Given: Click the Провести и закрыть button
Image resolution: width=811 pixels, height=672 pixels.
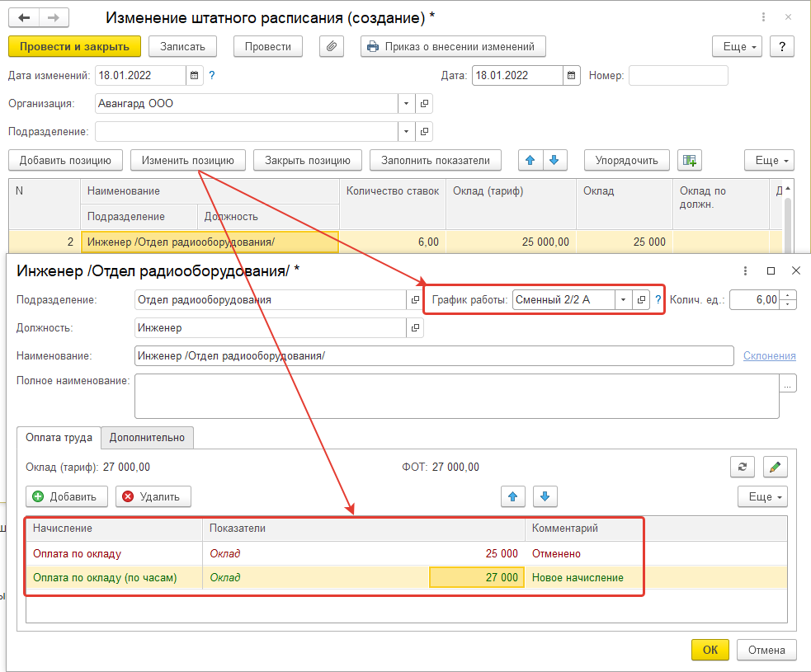Looking at the screenshot, I should pyautogui.click(x=74, y=47).
